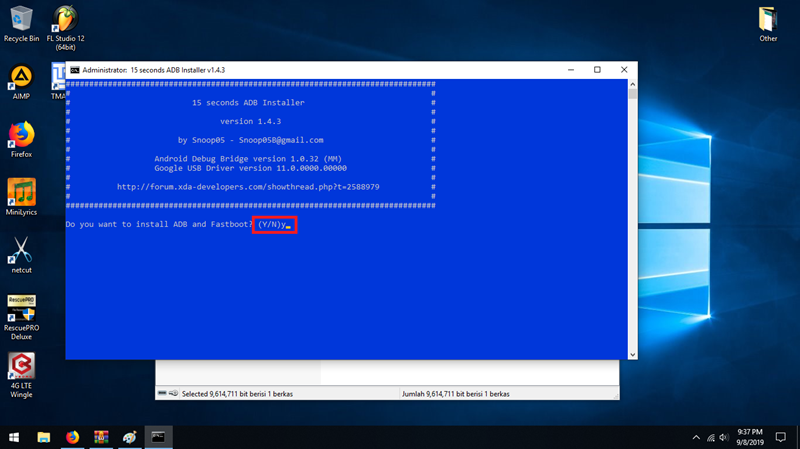Screen dimensions: 800x449
Task: Maximize the ADB Installer console window
Action: coord(597,70)
